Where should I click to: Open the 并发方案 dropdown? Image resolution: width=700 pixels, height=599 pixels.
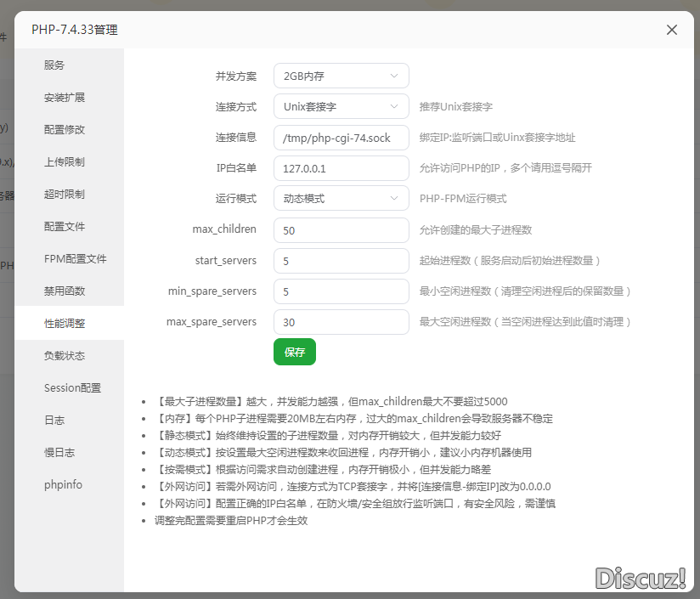coord(341,76)
